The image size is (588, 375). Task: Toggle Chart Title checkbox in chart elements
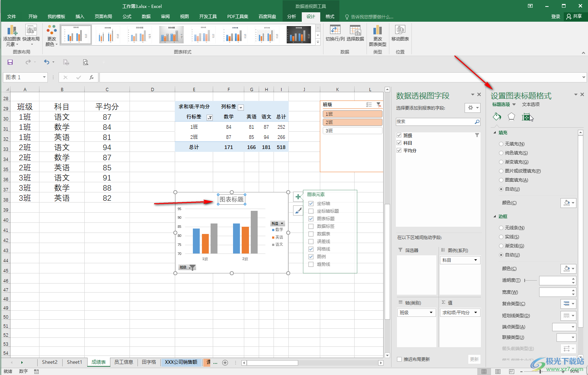[x=311, y=219]
